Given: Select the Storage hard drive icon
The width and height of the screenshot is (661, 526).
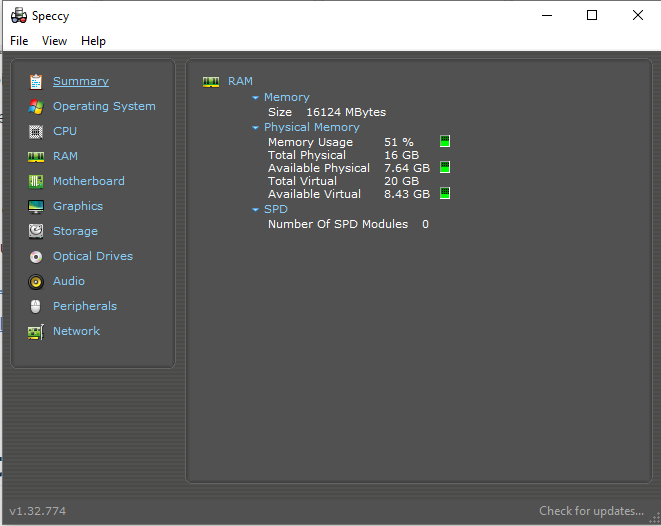Looking at the screenshot, I should (36, 231).
